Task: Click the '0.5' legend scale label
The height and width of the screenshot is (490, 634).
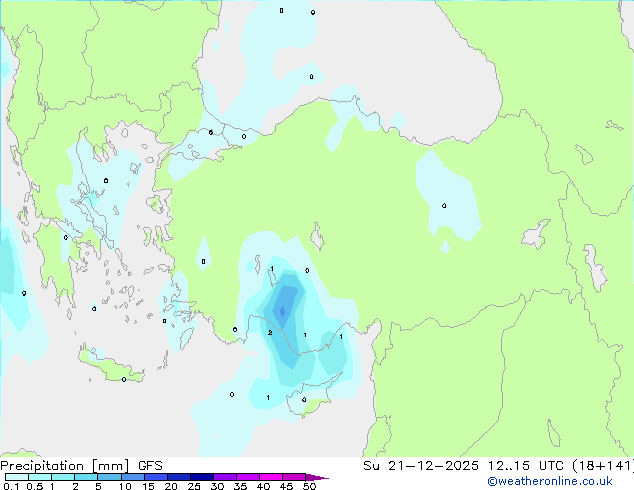Action: (x=35, y=486)
